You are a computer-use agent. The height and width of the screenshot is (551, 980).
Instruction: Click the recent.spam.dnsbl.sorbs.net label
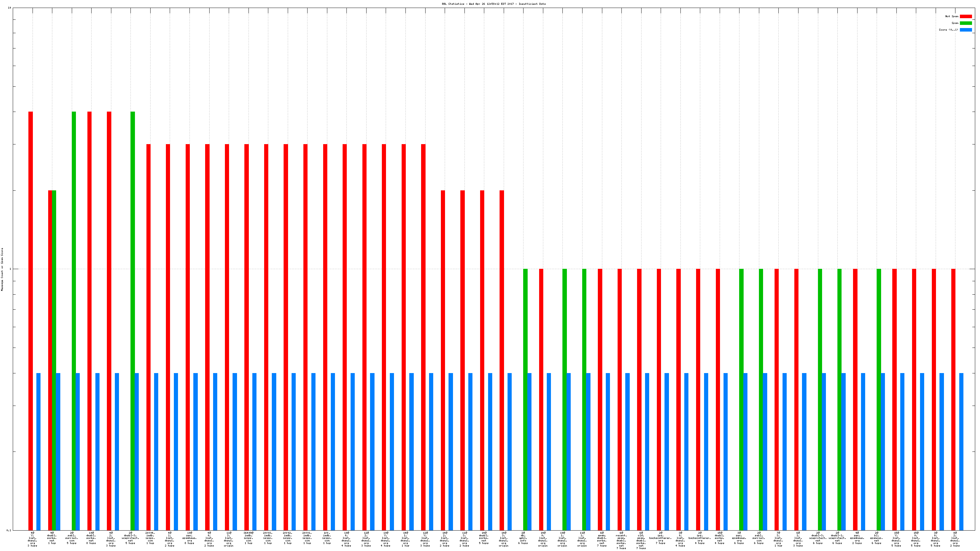(621, 540)
